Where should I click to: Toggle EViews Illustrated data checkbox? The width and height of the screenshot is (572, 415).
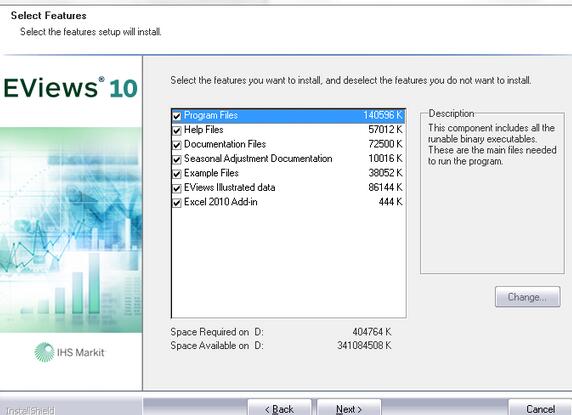(x=177, y=188)
